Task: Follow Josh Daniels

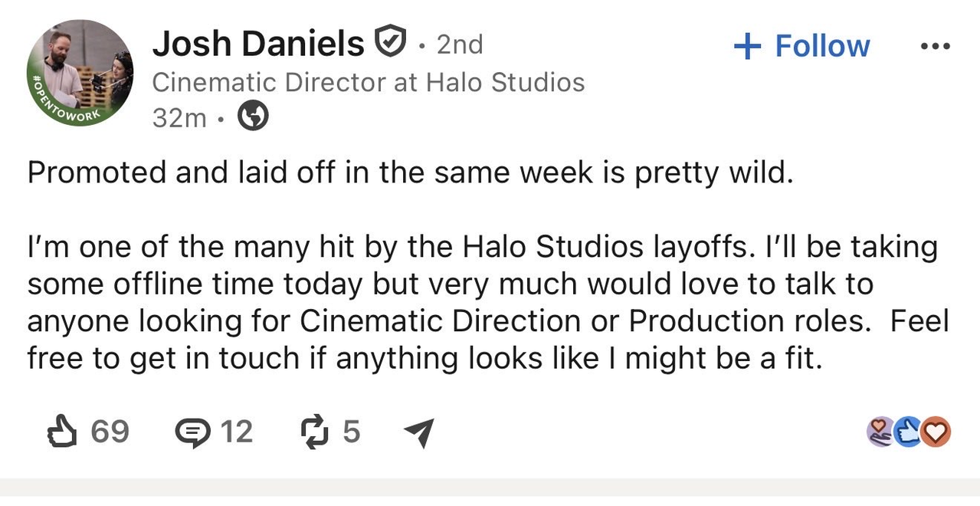Action: coord(801,46)
